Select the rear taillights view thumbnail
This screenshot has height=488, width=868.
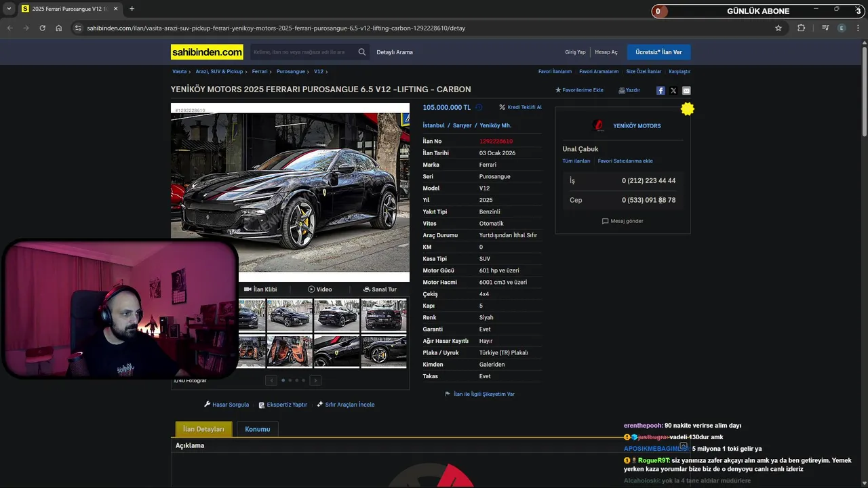(x=383, y=315)
